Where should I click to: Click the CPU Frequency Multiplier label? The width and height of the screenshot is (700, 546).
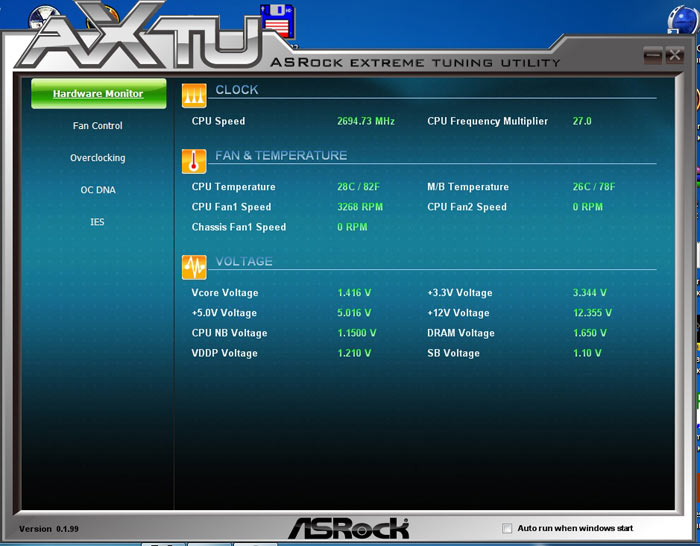click(487, 121)
